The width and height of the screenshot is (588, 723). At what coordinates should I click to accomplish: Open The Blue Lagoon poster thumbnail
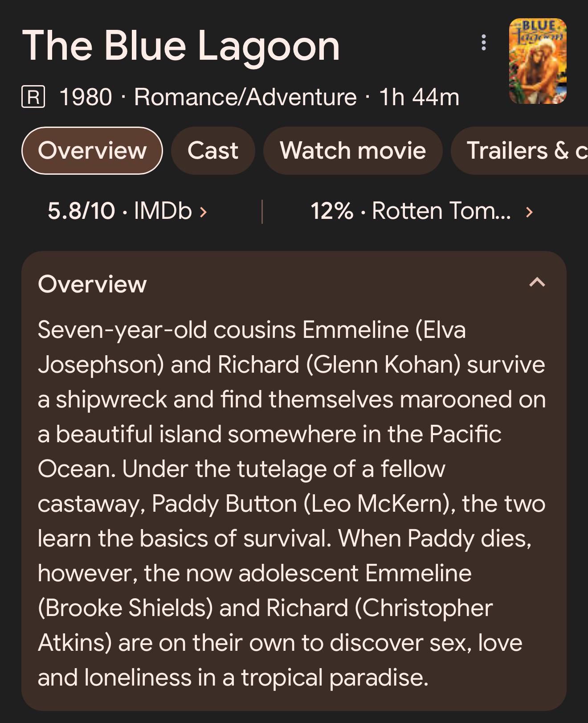pos(538,61)
